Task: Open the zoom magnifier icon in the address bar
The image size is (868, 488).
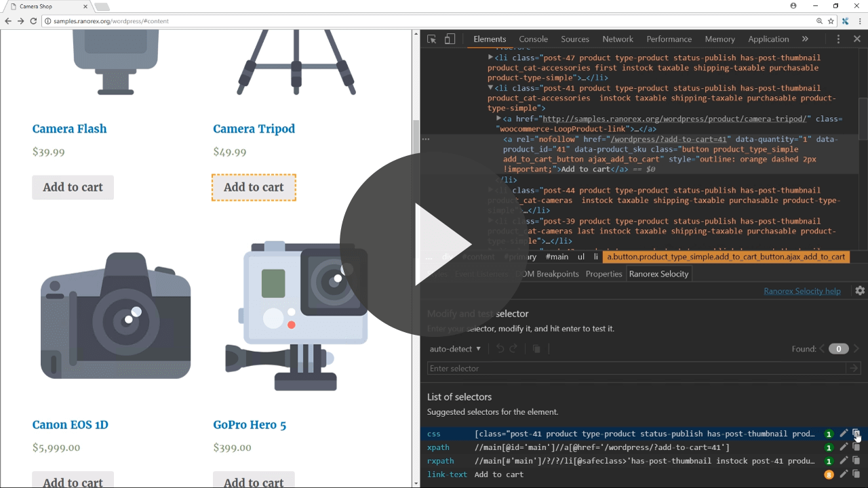Action: [819, 21]
